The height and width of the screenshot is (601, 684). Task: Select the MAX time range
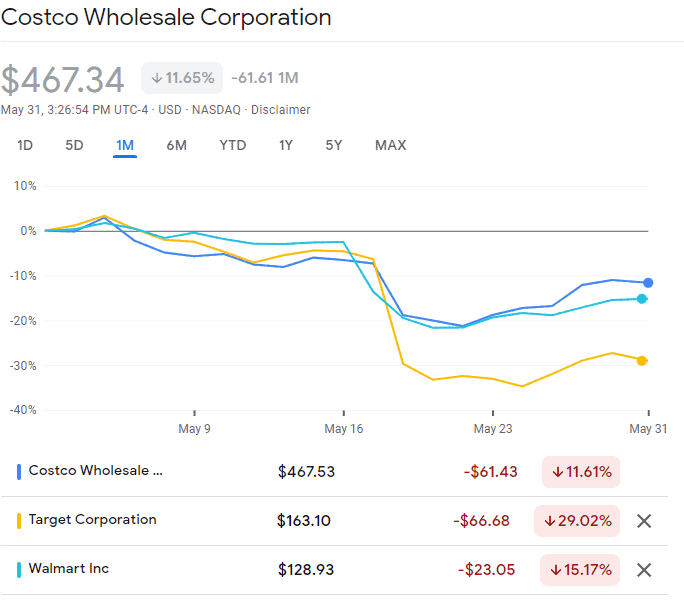pyautogui.click(x=390, y=145)
